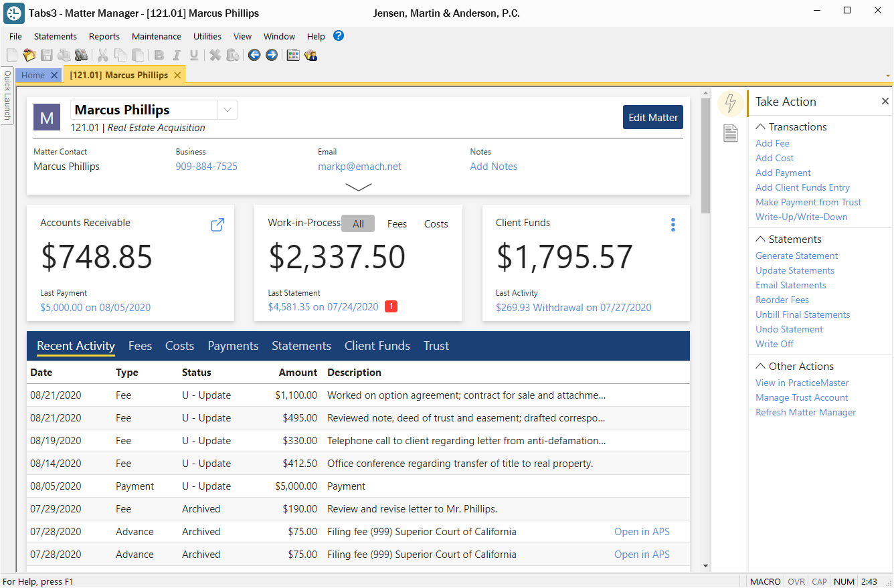Viewport: 894px width, 588px height.
Task: Click the markp@emach.net email link
Action: [360, 167]
